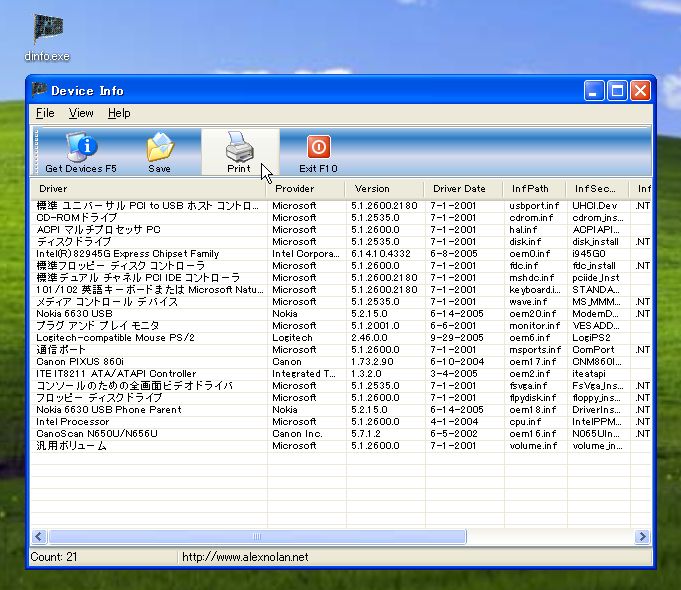Sort by the Driver column header
The image size is (681, 590).
(x=149, y=189)
